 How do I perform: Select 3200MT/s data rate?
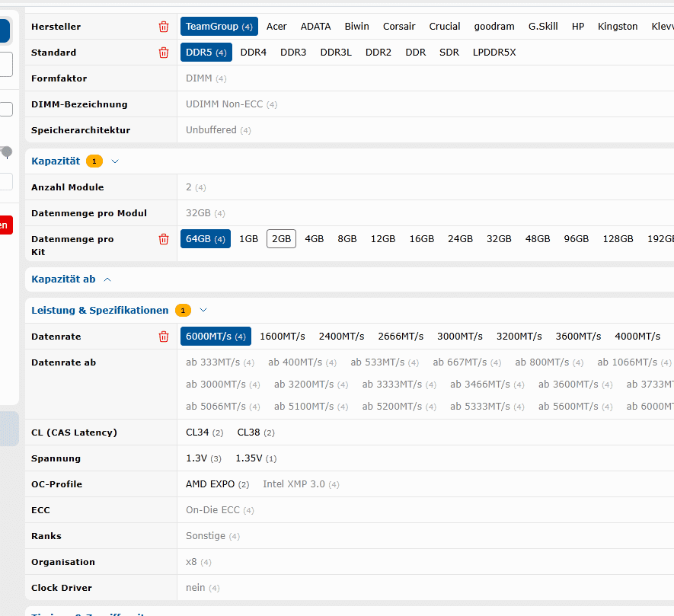(519, 337)
